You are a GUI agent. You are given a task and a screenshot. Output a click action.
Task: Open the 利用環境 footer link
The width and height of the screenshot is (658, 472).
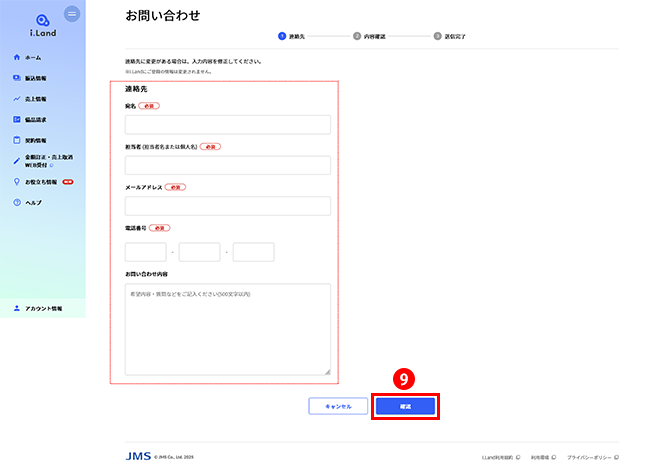coord(543,457)
